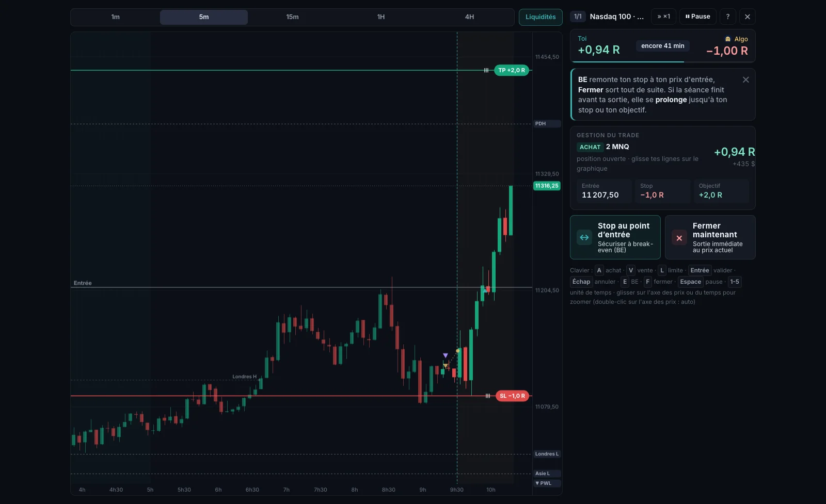Screen dimensions: 826x504
Task: Click the 9h30 time axis label
Action: tap(457, 490)
